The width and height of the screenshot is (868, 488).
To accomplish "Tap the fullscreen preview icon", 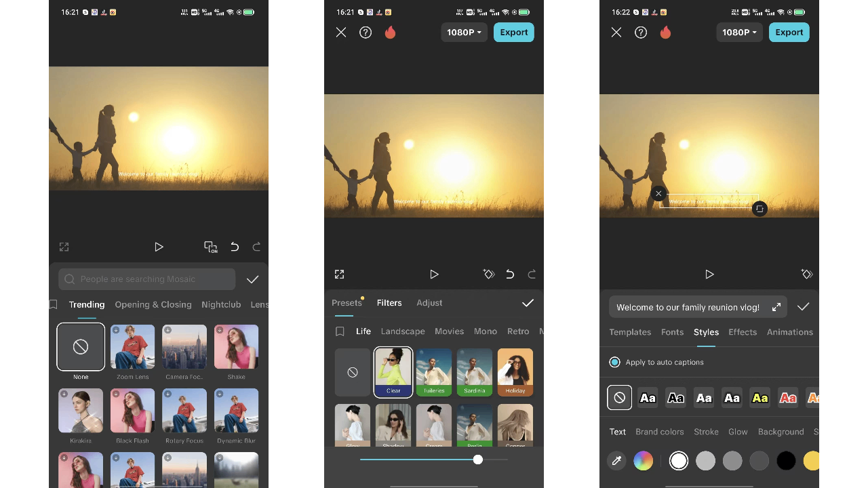I will click(339, 274).
